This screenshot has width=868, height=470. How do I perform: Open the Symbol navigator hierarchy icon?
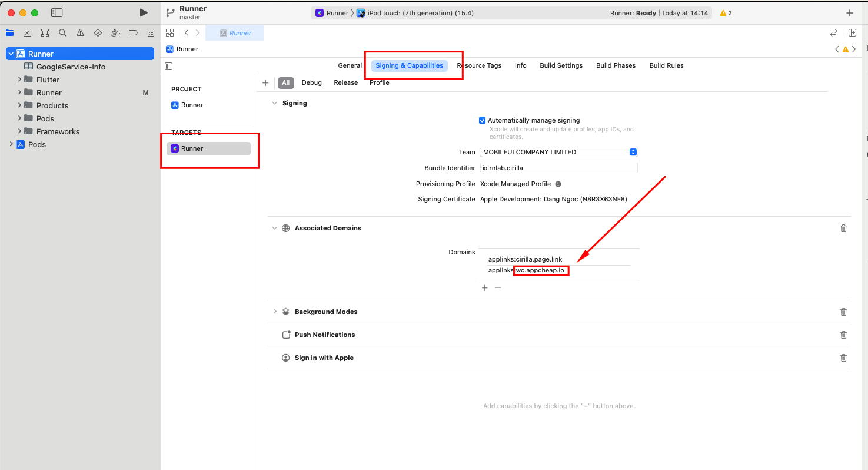pos(45,33)
